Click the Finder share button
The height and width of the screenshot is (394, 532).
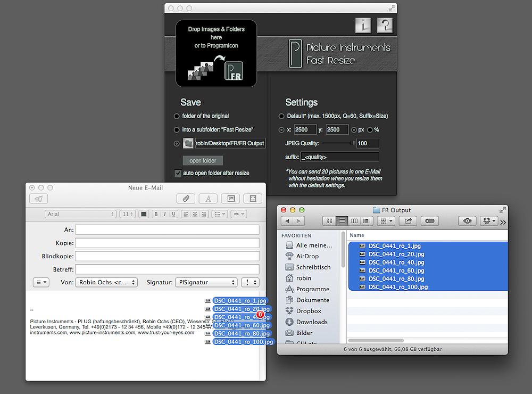408,221
